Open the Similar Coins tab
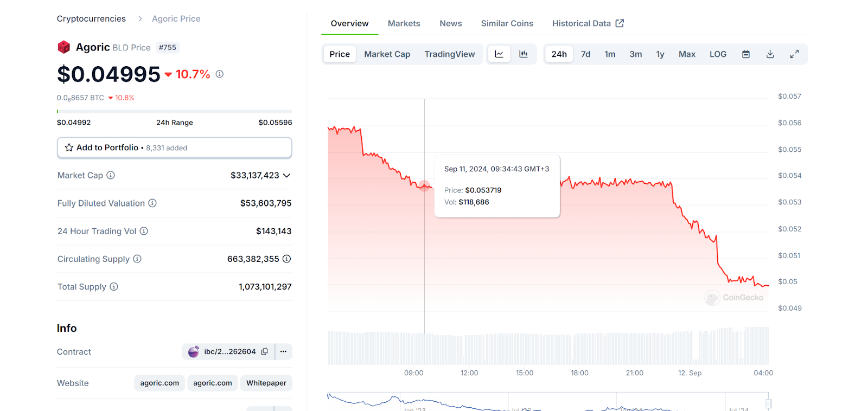This screenshot has height=411, width=868. coord(507,23)
